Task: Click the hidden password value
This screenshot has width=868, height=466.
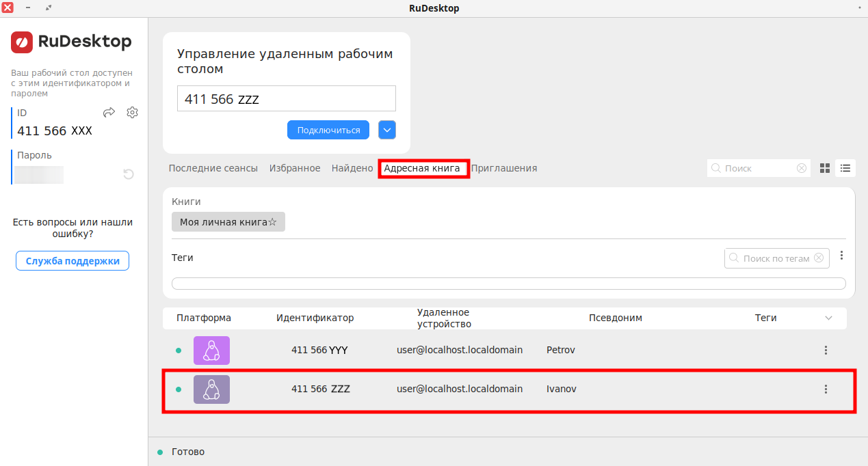Action: pos(39,174)
